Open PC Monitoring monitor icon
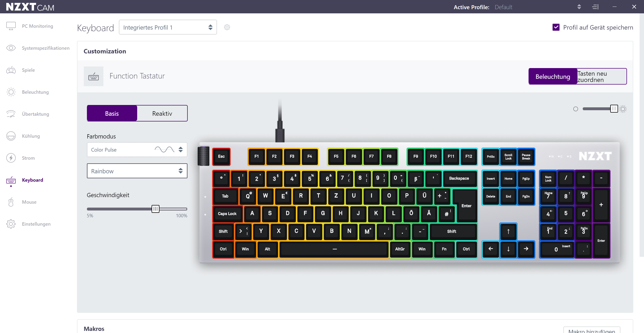The image size is (644, 333). click(11, 26)
